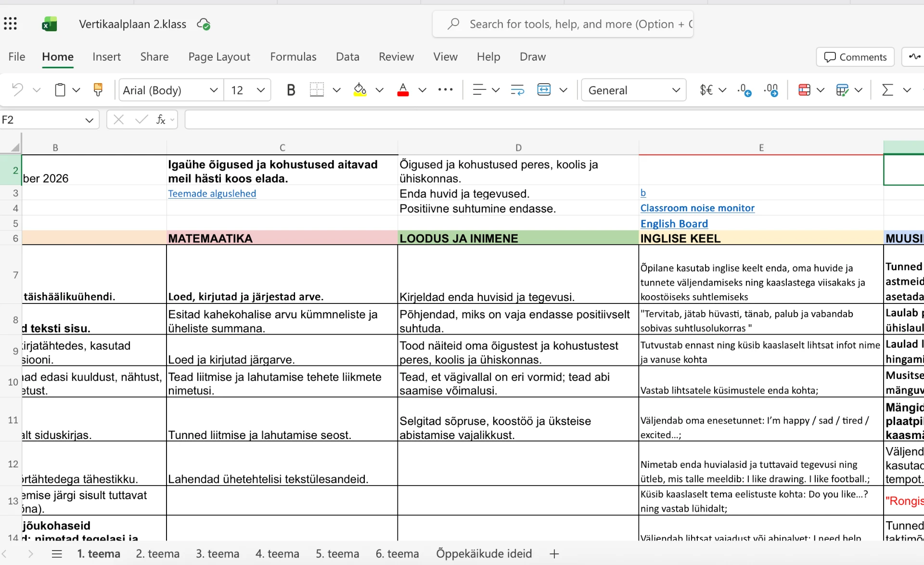Click the AutoSum sigma icon
The height and width of the screenshot is (565, 924).
[x=887, y=90]
